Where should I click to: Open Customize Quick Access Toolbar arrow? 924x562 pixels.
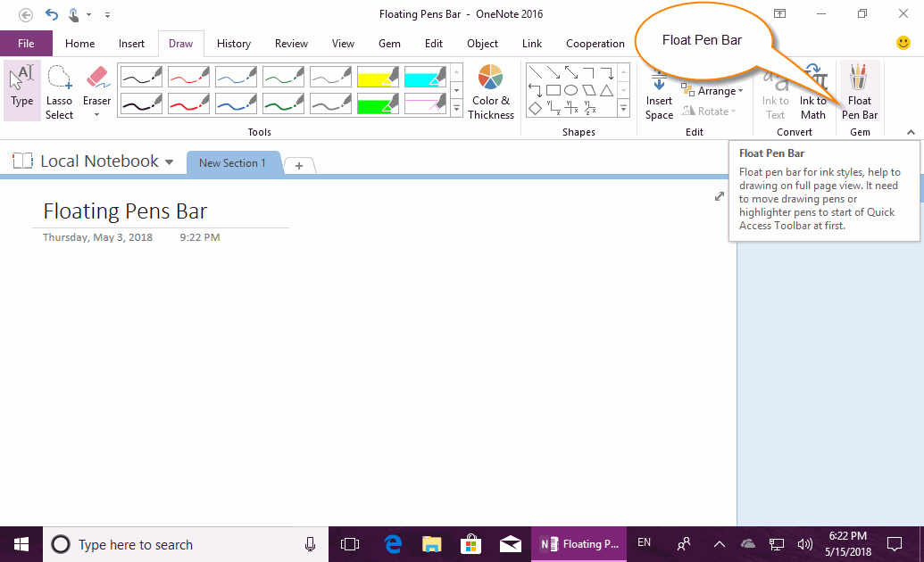107,15
